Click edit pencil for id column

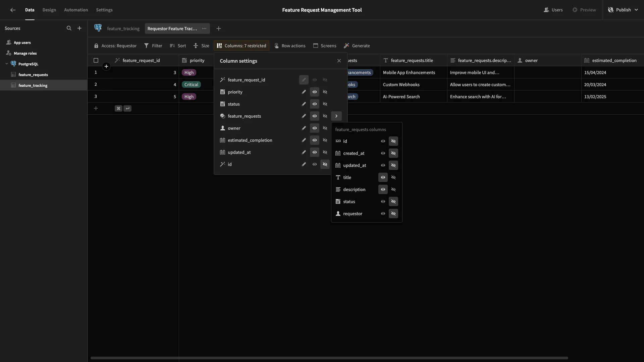coord(304,164)
